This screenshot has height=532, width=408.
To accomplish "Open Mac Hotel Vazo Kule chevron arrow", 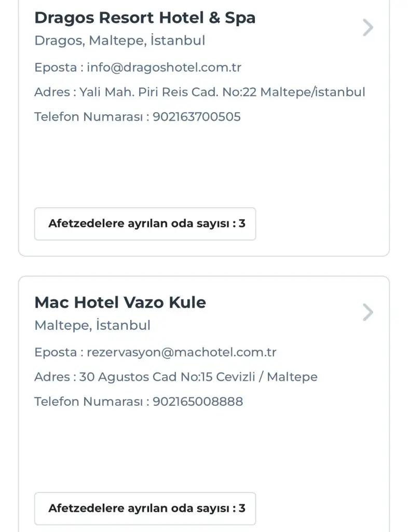I will click(368, 312).
